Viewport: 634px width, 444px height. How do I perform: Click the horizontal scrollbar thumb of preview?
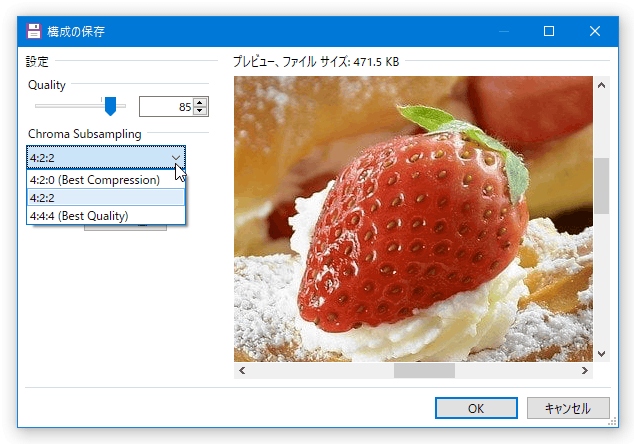[x=424, y=370]
